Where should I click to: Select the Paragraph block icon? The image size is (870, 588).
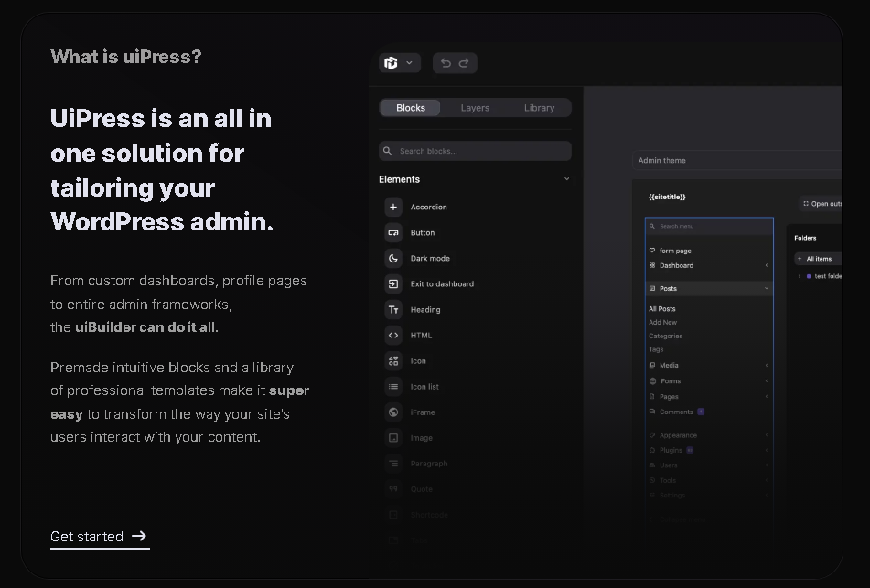coord(393,464)
